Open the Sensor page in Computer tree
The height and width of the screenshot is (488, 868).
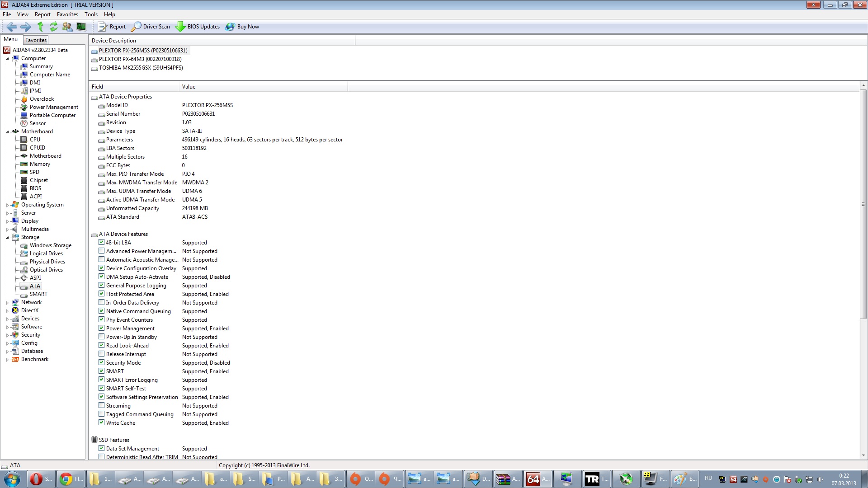[38, 123]
